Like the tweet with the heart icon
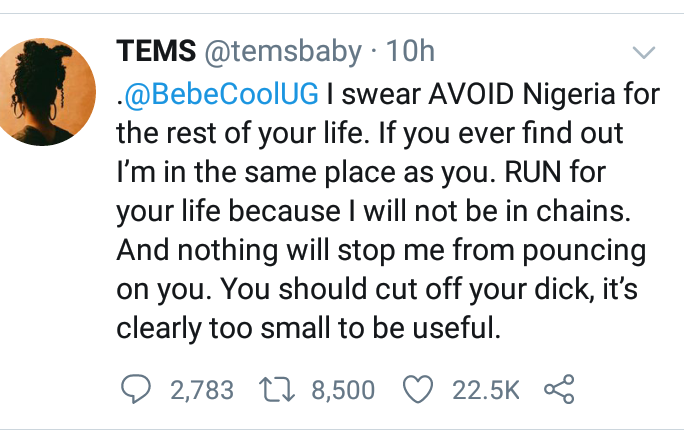 click(418, 389)
